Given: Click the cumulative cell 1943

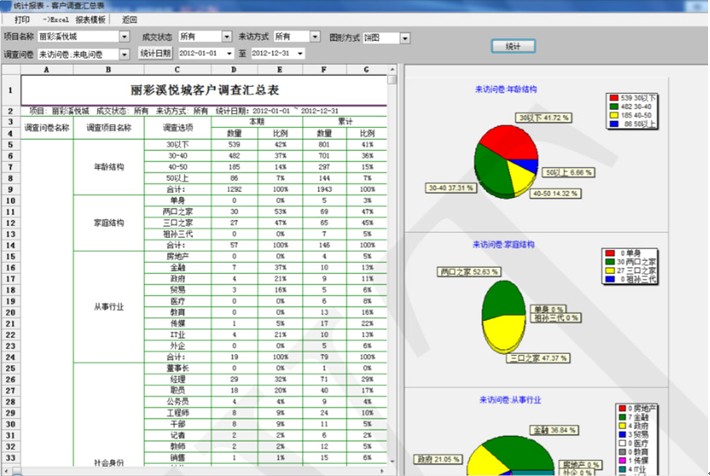Looking at the screenshot, I should point(324,189).
